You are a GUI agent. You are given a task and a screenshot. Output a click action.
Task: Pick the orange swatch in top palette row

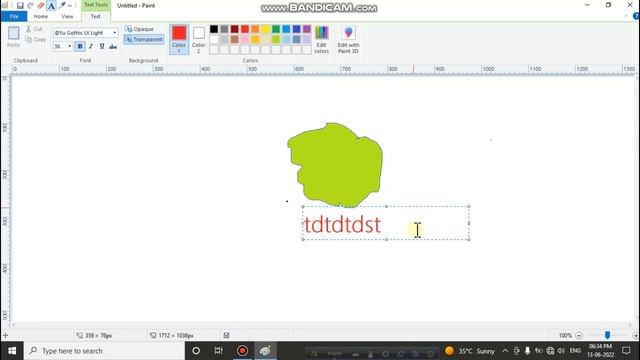pos(255,29)
